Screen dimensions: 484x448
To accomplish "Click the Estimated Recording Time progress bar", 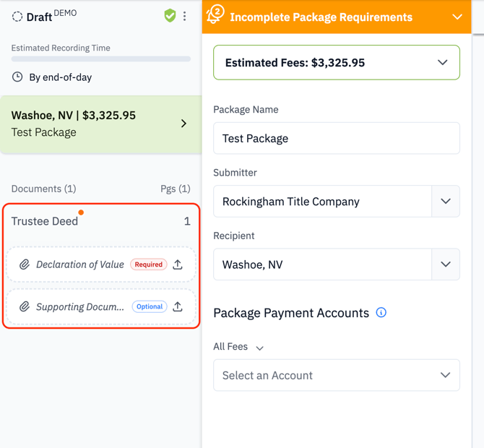I will click(101, 59).
